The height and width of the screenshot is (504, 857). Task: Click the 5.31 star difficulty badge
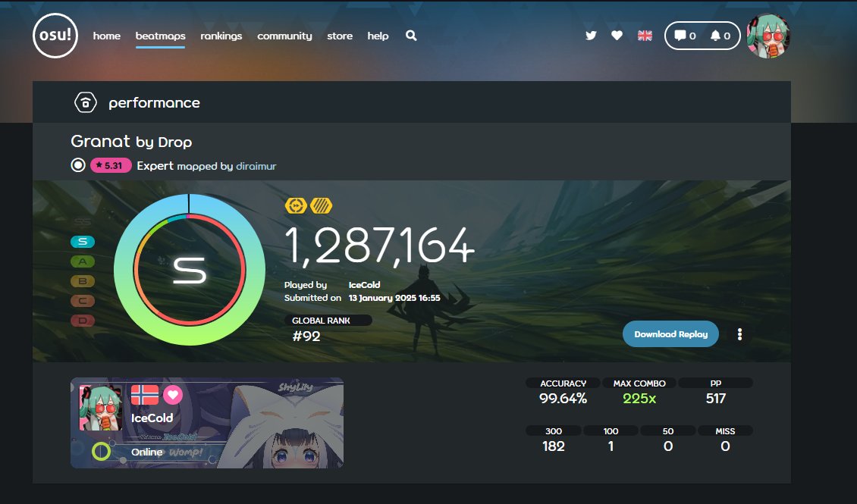[x=111, y=165]
